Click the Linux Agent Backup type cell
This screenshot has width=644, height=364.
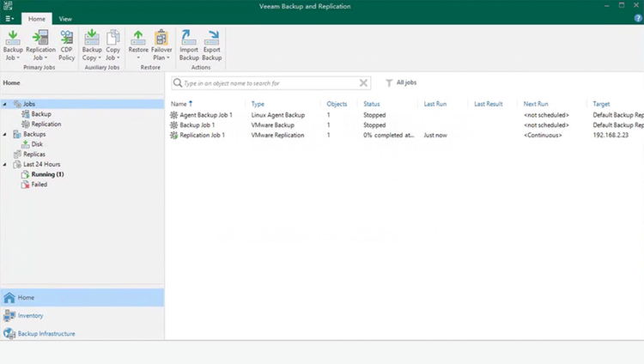[278, 115]
